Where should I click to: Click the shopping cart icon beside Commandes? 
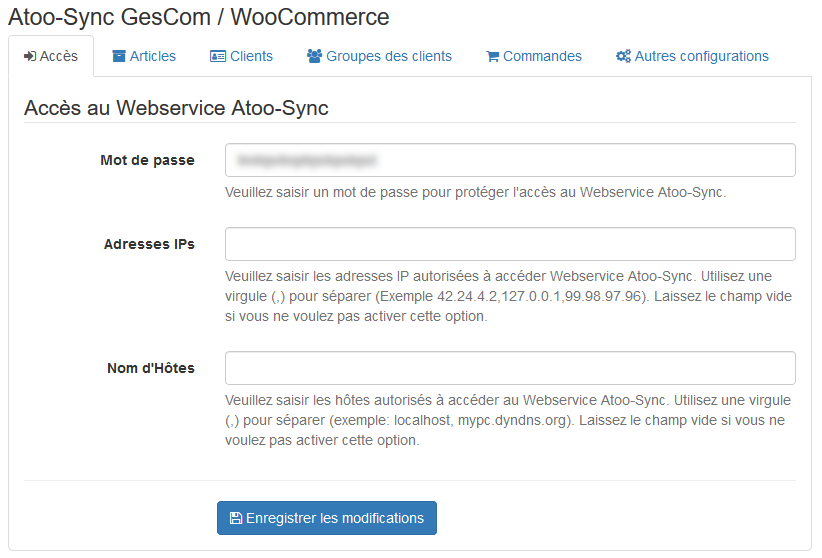point(493,56)
